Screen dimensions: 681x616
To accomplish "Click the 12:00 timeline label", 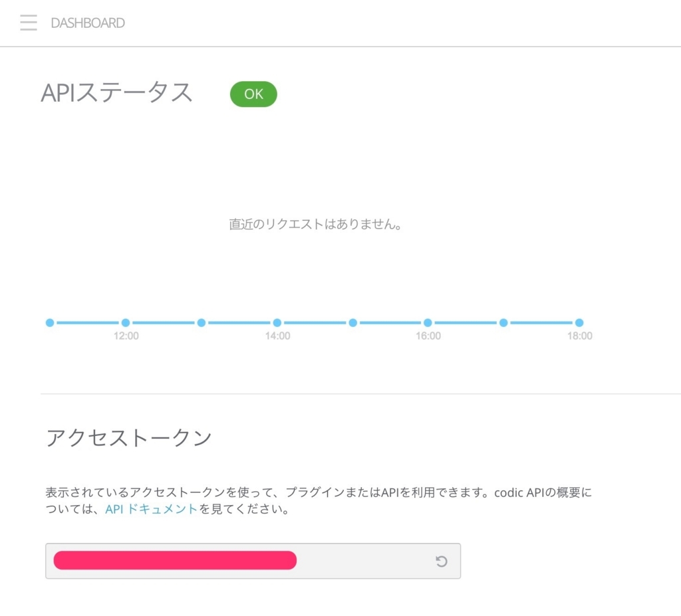I will pos(126,336).
